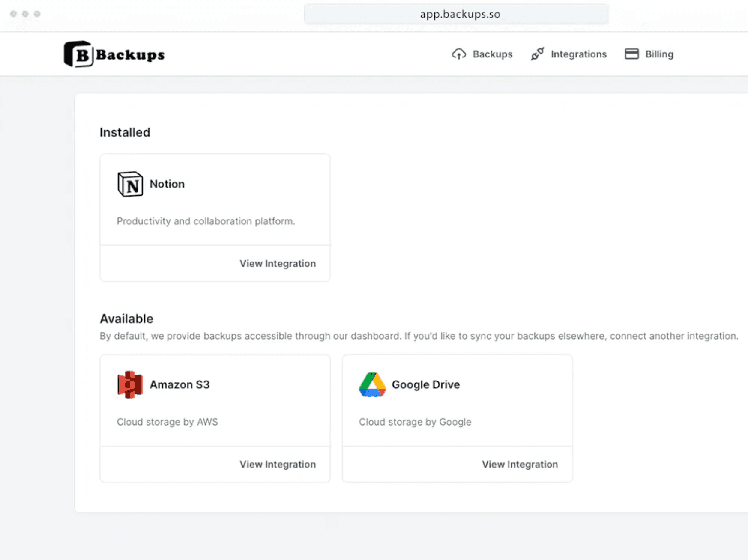Click the Backups logo icon
Screen dimensions: 748x560
coord(78,54)
